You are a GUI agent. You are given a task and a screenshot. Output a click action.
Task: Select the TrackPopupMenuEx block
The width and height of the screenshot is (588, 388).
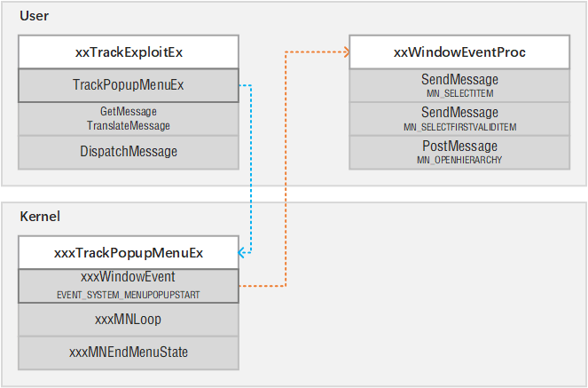coord(129,85)
